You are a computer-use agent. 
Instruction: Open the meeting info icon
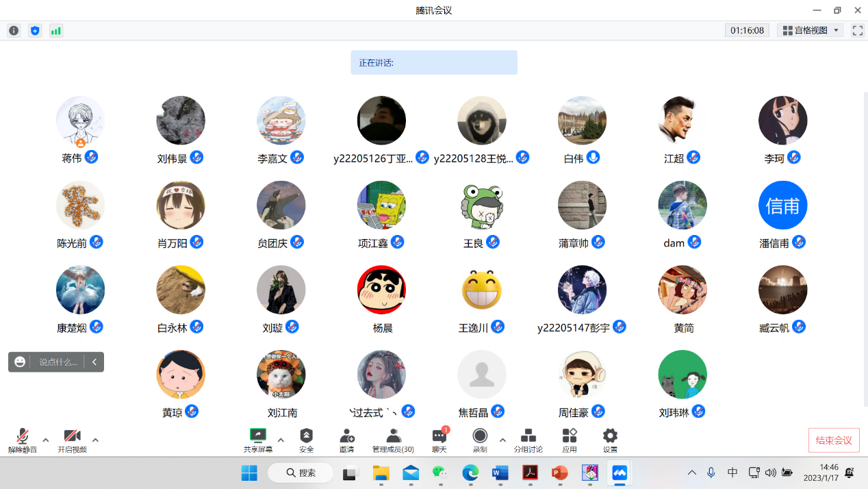(14, 31)
